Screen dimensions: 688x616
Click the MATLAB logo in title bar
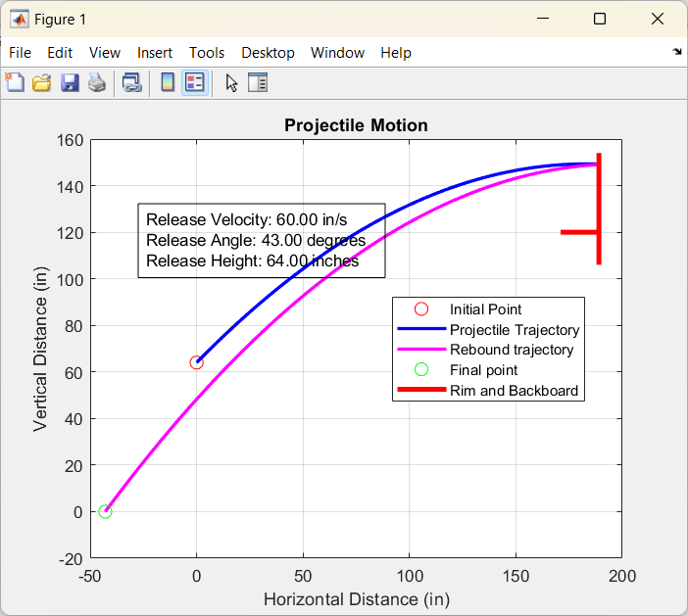pyautogui.click(x=20, y=19)
